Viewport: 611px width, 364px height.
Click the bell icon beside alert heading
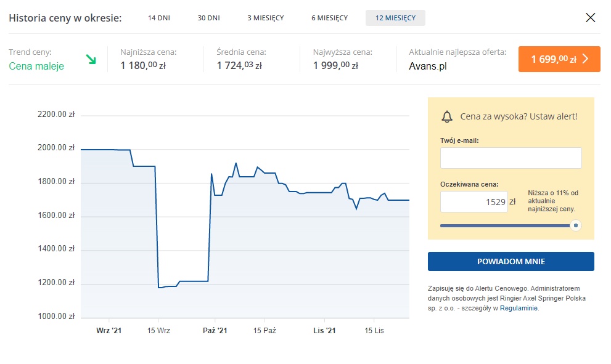[448, 116]
